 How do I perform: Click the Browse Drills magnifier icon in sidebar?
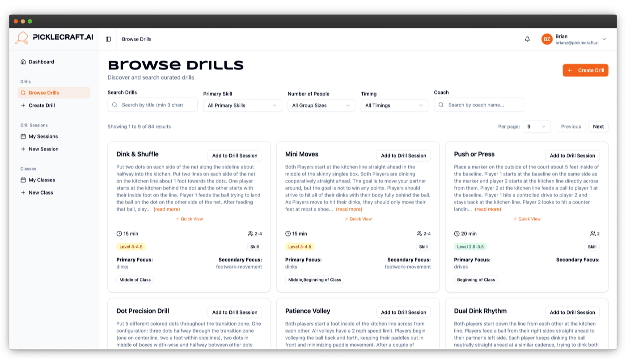(x=23, y=93)
